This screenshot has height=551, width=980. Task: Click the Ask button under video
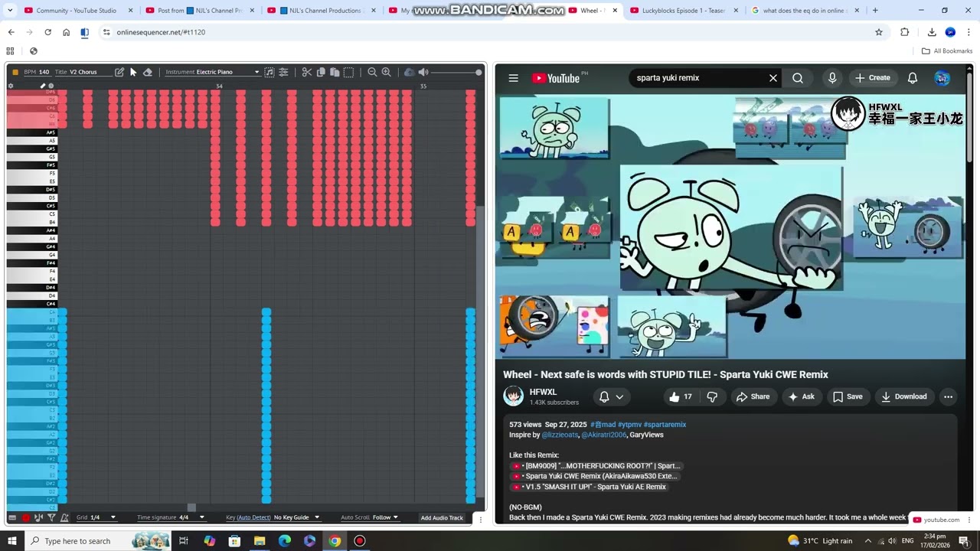(802, 396)
